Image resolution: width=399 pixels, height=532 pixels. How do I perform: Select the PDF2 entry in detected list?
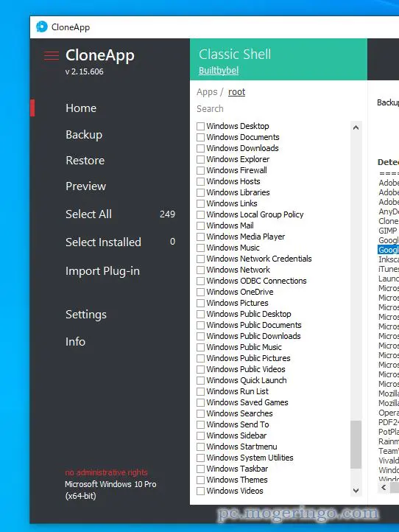[389, 422]
